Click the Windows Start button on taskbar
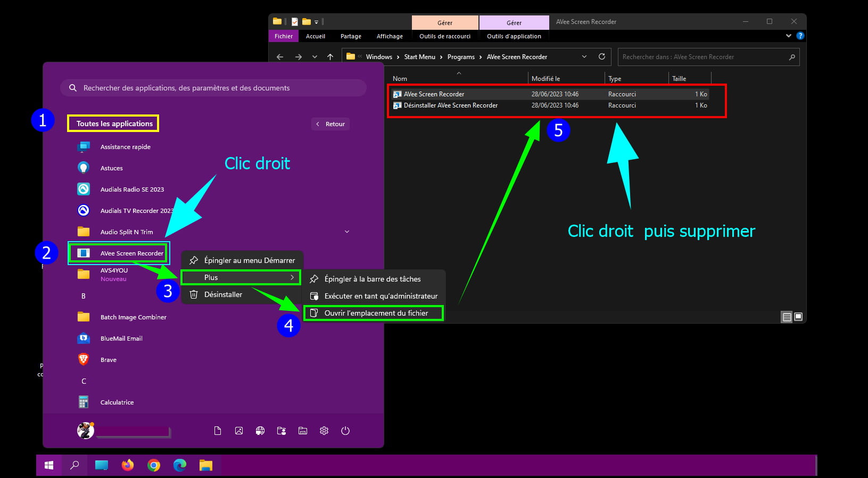Image resolution: width=868 pixels, height=478 pixels. pyautogui.click(x=49, y=465)
